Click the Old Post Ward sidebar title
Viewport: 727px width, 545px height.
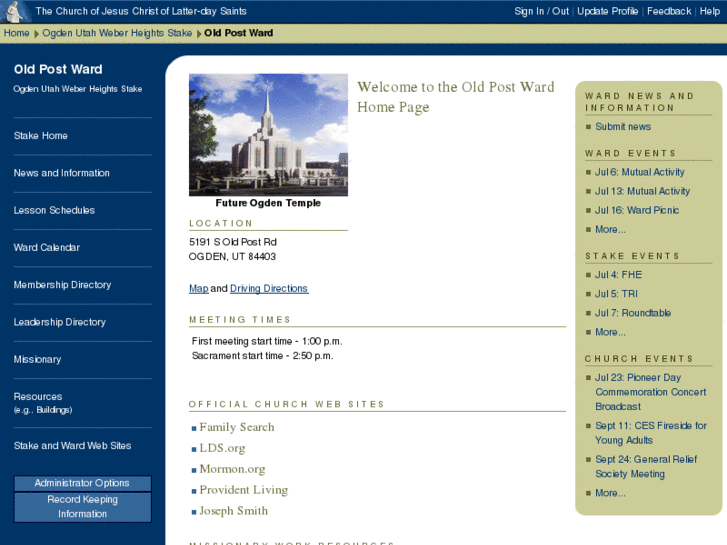(x=58, y=69)
